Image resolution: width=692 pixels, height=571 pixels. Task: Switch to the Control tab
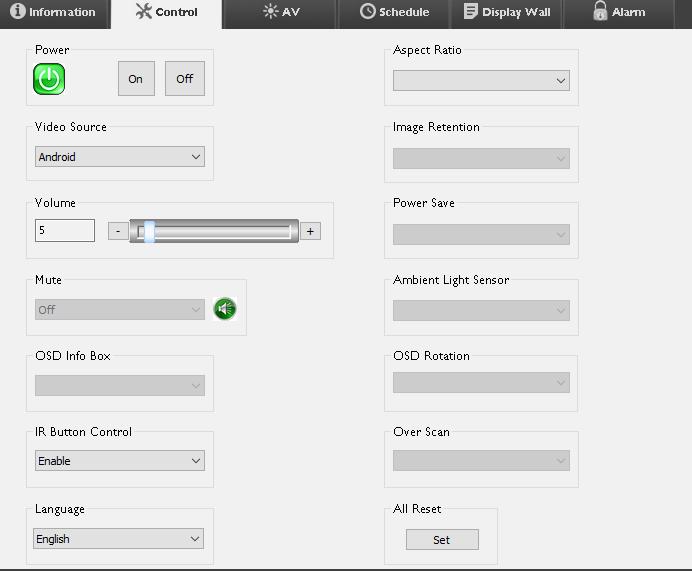166,13
